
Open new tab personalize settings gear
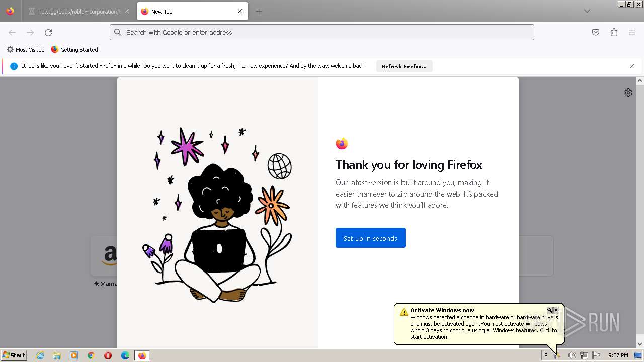pyautogui.click(x=628, y=93)
